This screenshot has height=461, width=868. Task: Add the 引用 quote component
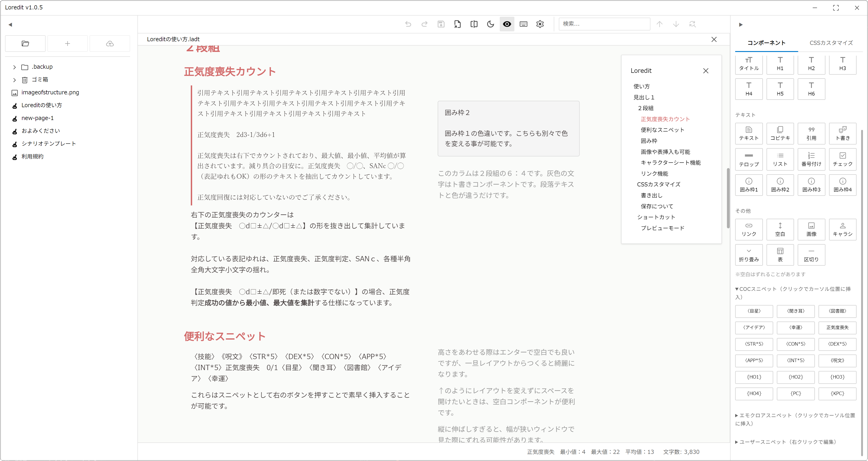coord(811,134)
